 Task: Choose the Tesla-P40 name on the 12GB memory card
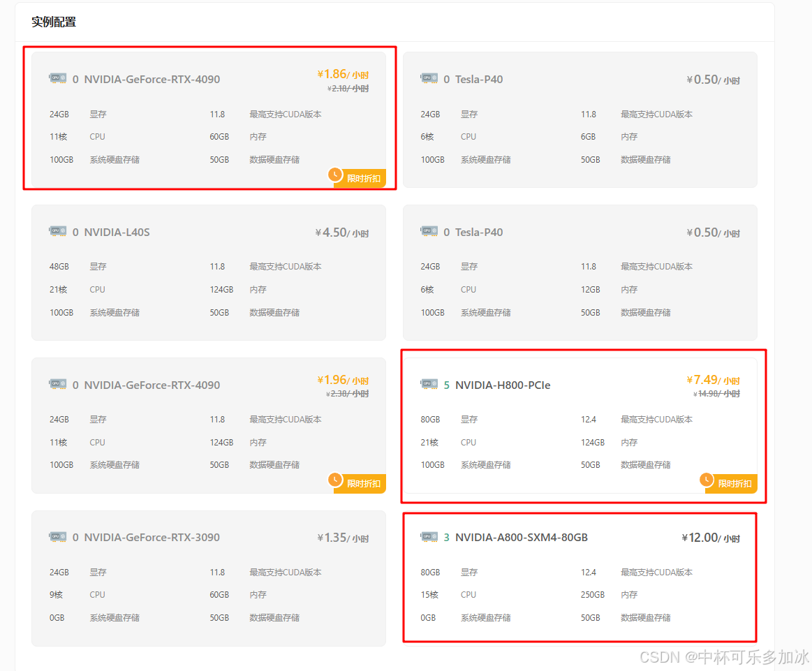[x=479, y=232]
